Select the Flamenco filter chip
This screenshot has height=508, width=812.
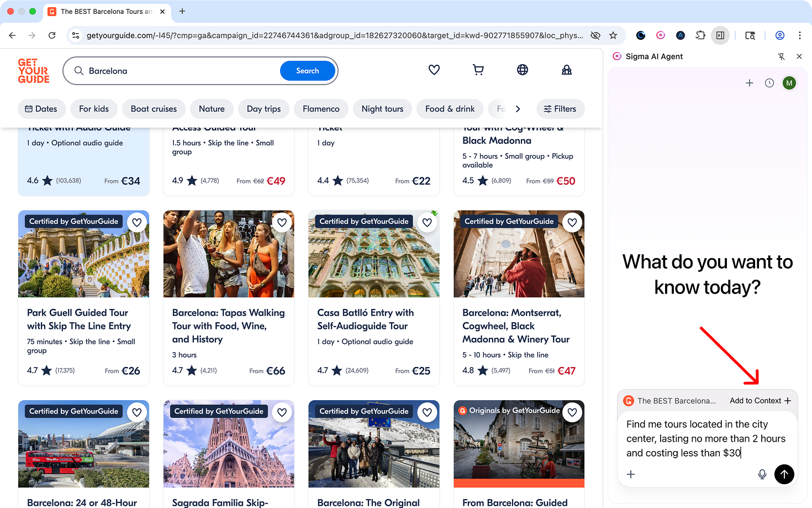coord(321,109)
